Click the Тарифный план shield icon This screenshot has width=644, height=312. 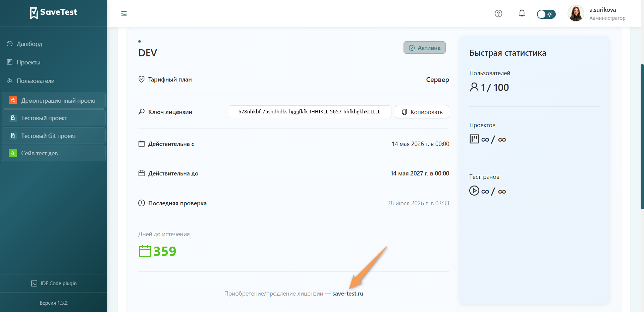pos(142,79)
